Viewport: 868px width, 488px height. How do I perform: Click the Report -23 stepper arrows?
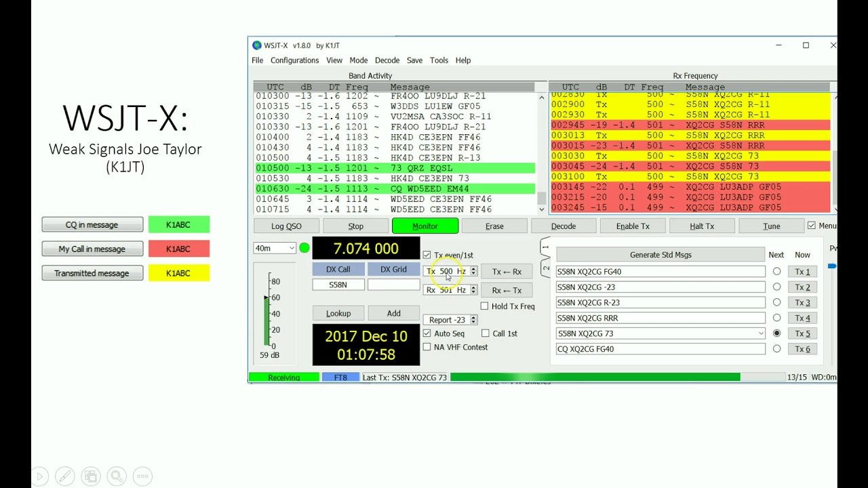(473, 320)
